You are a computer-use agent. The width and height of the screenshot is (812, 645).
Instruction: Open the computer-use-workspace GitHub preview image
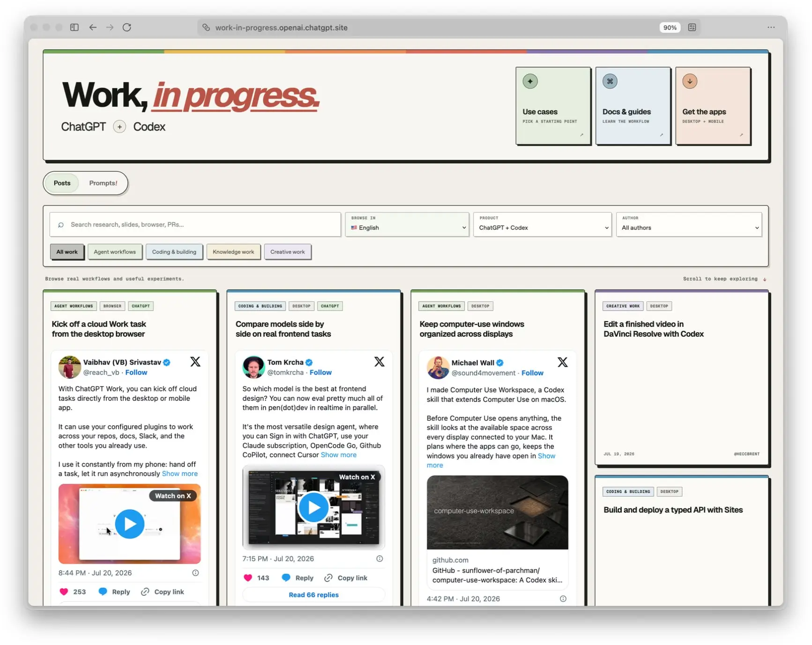[x=497, y=512]
